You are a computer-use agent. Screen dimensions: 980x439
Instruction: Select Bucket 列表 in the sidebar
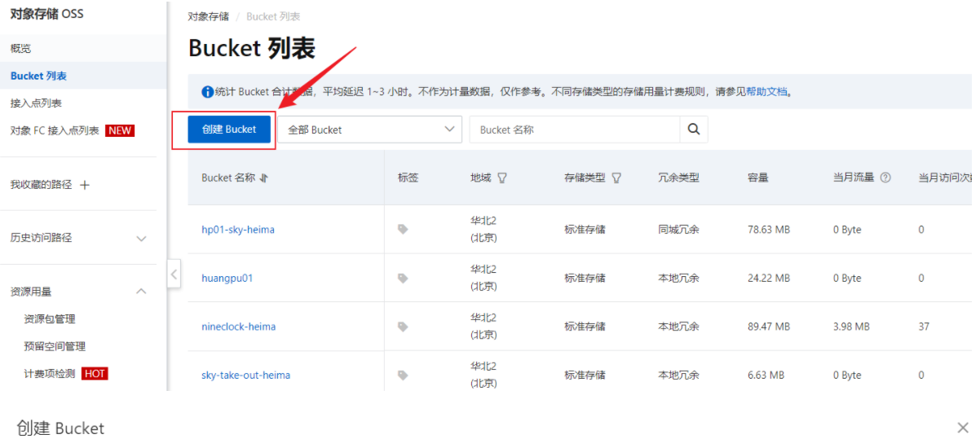pos(38,76)
